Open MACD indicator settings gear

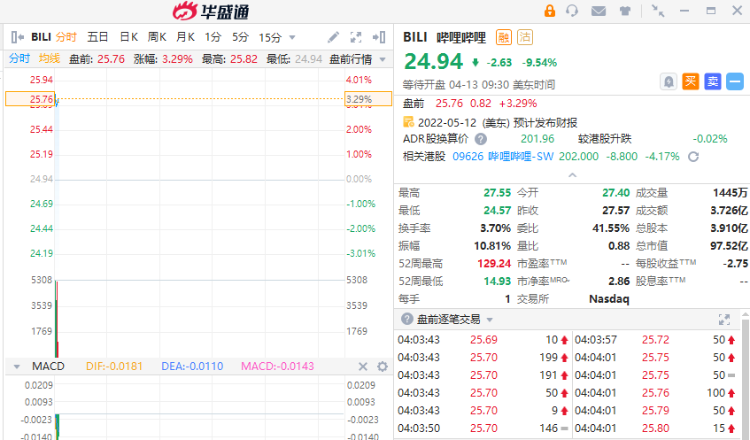coord(382,367)
